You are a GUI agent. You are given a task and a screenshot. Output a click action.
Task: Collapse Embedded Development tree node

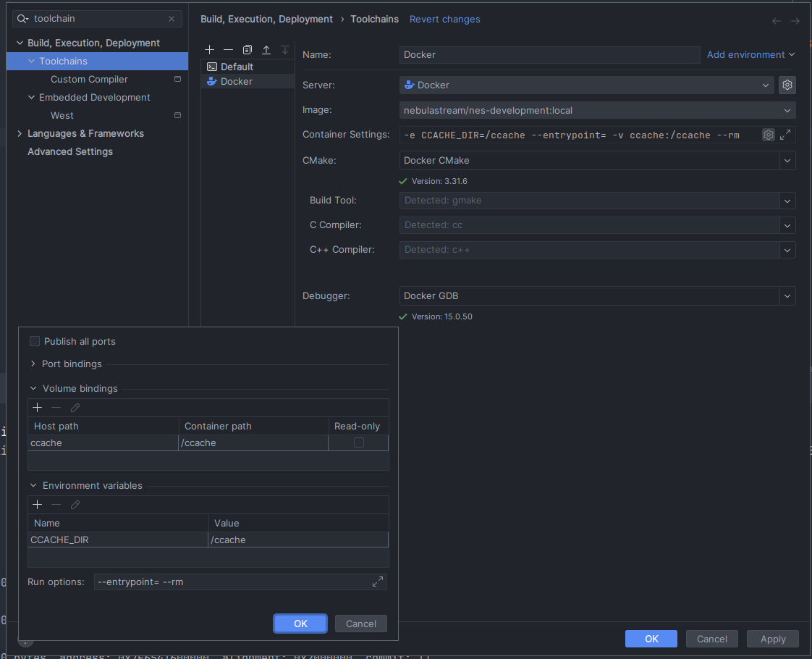pyautogui.click(x=32, y=97)
